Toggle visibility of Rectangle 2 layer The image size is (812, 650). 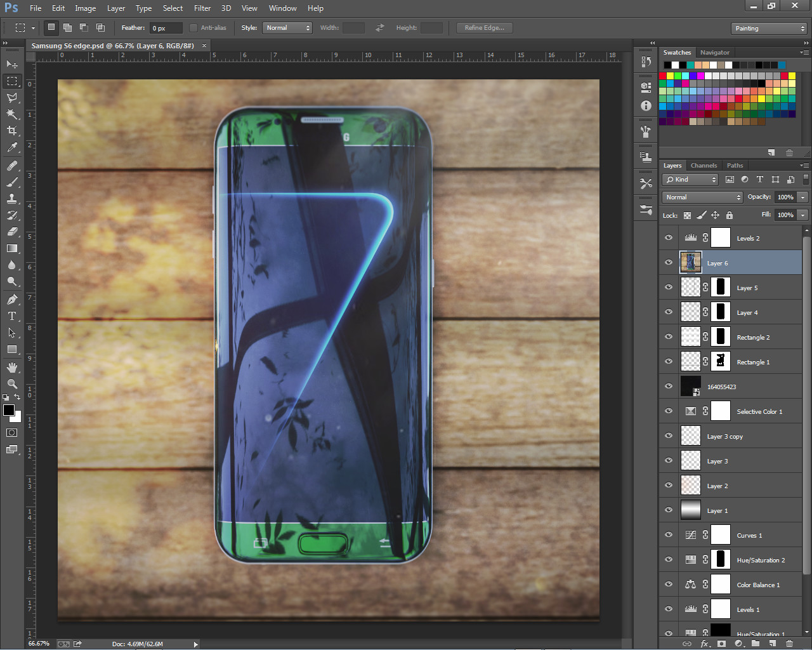tap(669, 336)
